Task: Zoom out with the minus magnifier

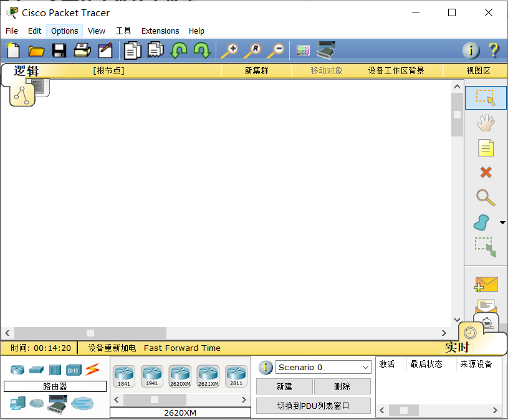Action: point(276,51)
